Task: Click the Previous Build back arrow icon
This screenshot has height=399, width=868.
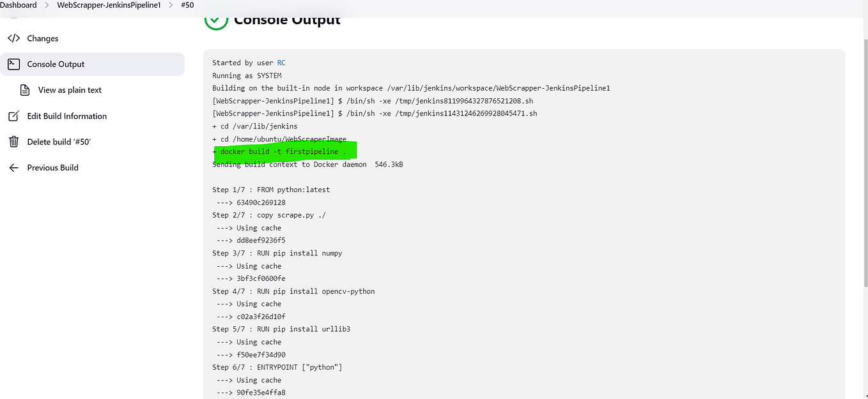Action: [x=13, y=167]
